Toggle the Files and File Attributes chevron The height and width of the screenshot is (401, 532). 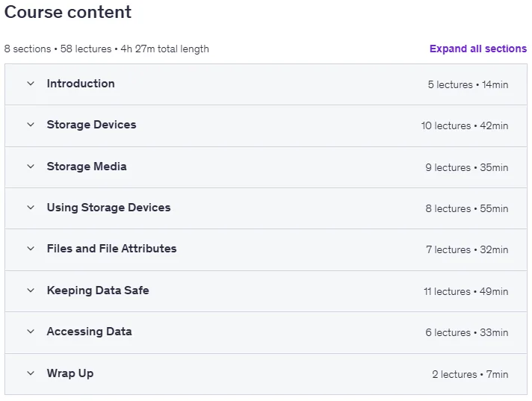point(31,249)
